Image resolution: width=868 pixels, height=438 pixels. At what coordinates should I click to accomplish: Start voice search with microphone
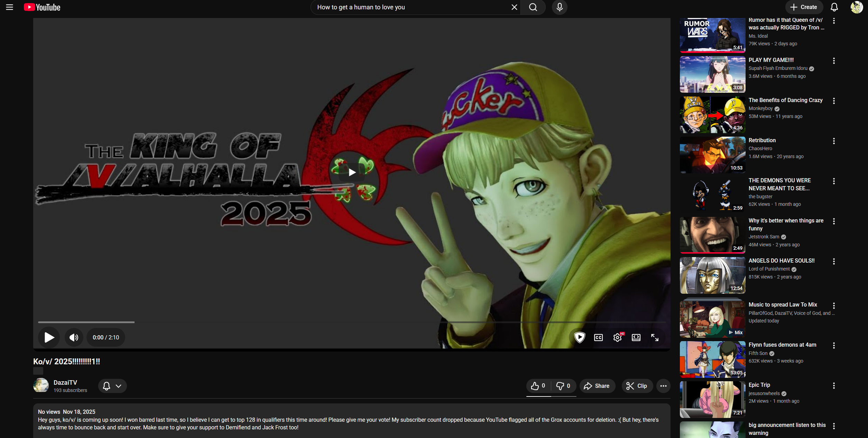coord(559,7)
